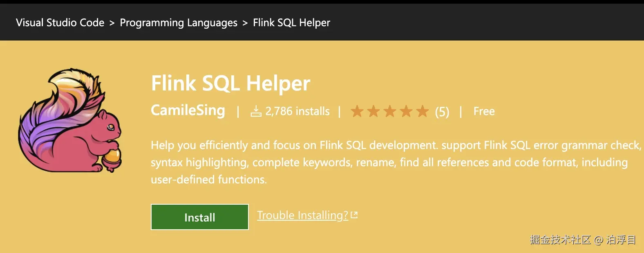Select Flink SQL Helper breadcrumb item
644x253 pixels.
pos(291,23)
